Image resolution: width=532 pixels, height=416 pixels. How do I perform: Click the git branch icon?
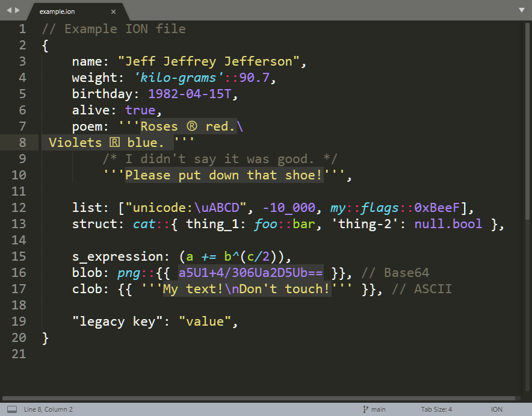365,409
